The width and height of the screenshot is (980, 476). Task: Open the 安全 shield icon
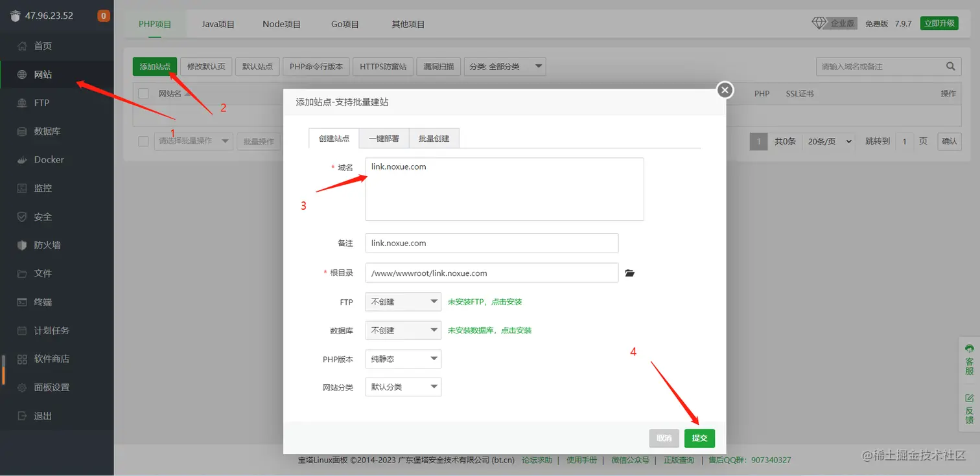tap(22, 217)
